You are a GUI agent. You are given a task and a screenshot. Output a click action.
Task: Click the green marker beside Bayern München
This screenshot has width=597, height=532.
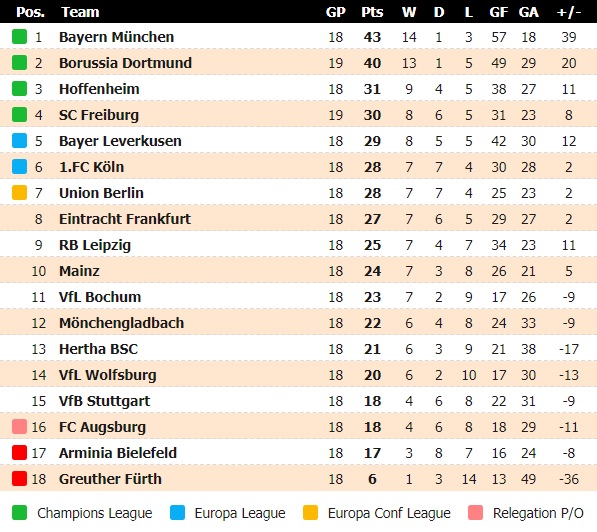19,37
